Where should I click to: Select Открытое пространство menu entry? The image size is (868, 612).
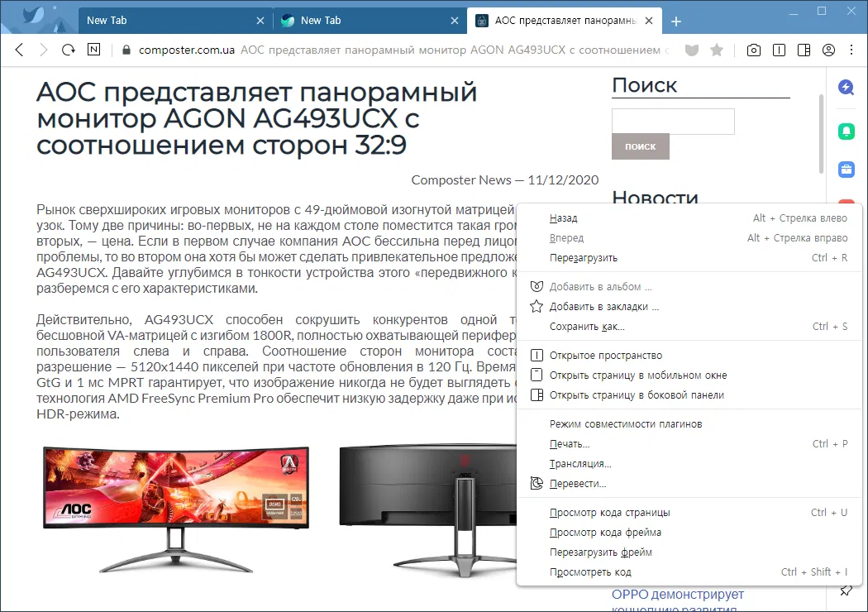pos(689,356)
